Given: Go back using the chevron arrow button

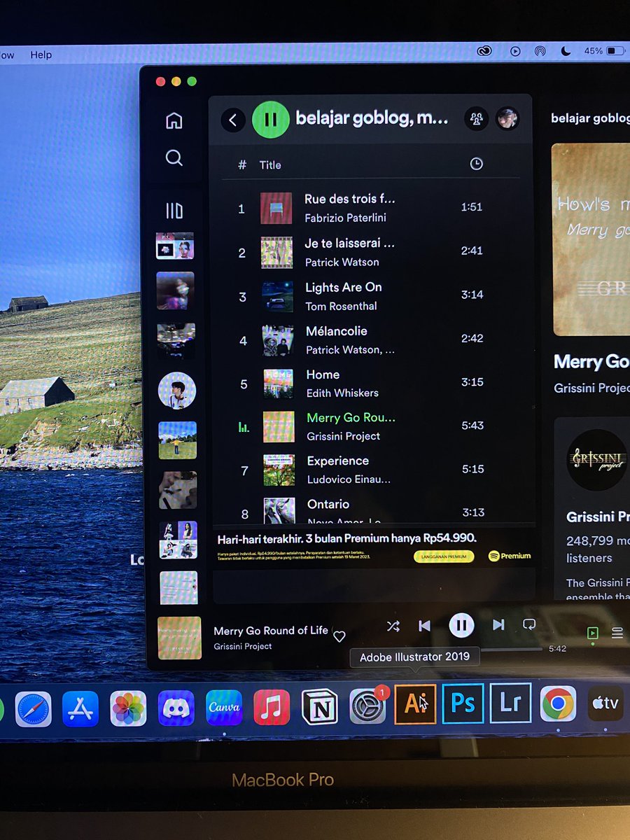Looking at the screenshot, I should pyautogui.click(x=233, y=120).
